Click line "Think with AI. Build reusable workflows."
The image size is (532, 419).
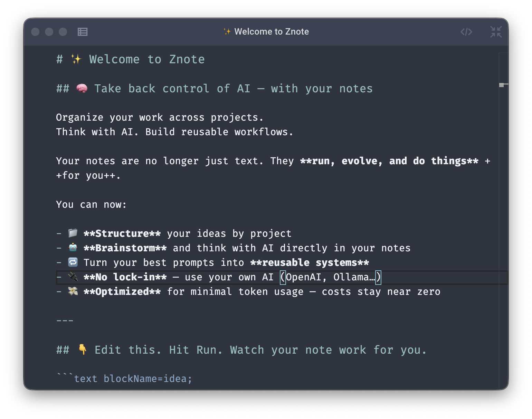click(174, 132)
